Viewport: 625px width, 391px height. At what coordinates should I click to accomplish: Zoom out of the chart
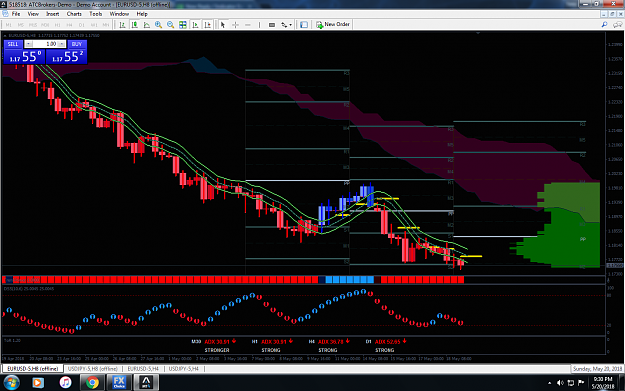(171, 25)
